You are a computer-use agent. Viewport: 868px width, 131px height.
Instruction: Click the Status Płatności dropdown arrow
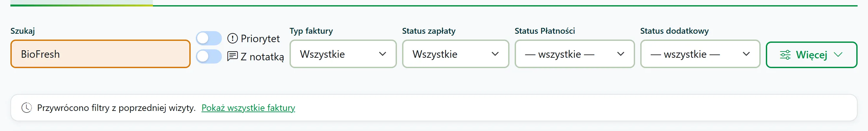pos(621,54)
